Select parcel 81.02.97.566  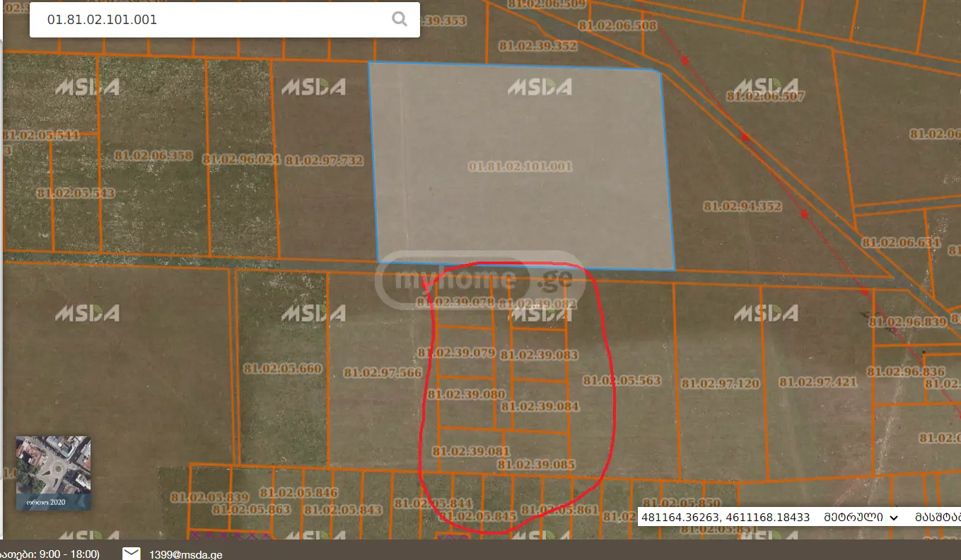[x=383, y=373]
